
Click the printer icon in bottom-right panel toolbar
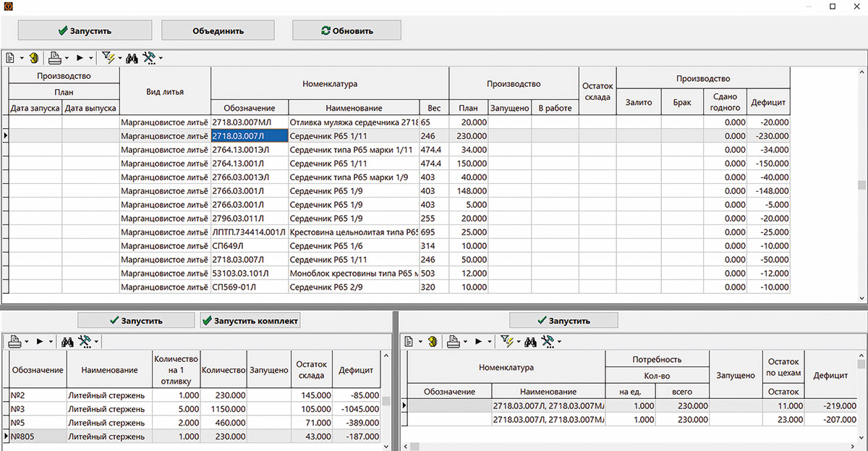(452, 341)
